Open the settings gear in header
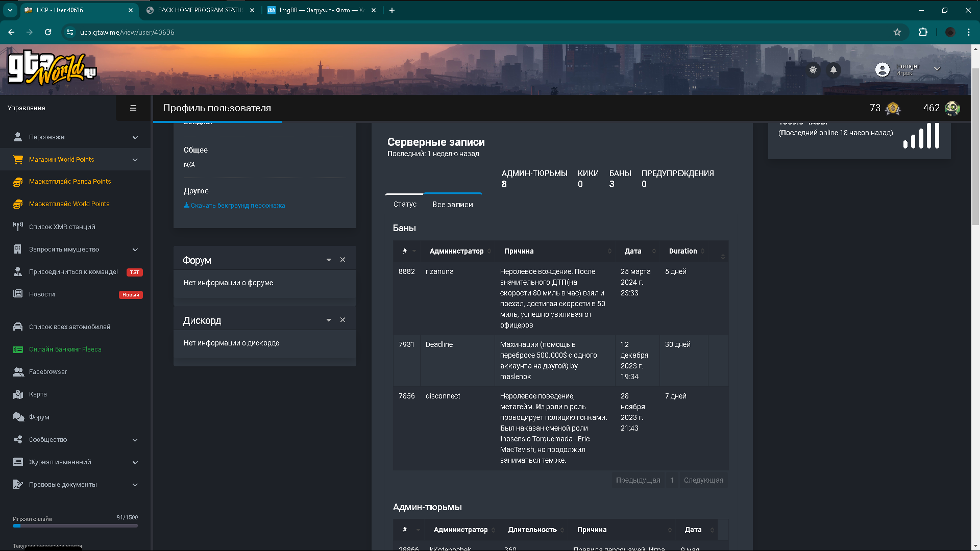The image size is (980, 551). pos(813,70)
